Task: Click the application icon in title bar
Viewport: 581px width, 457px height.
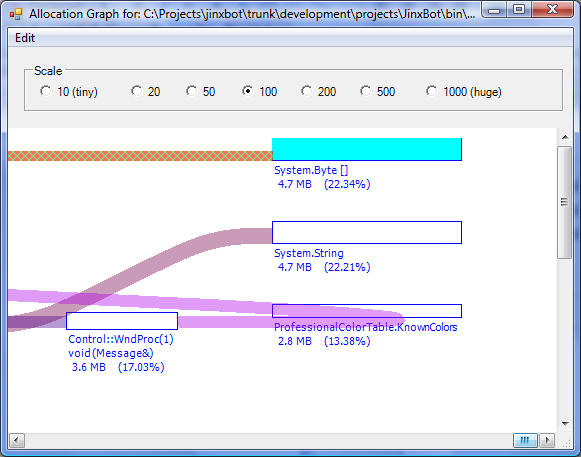Action: [x=16, y=14]
